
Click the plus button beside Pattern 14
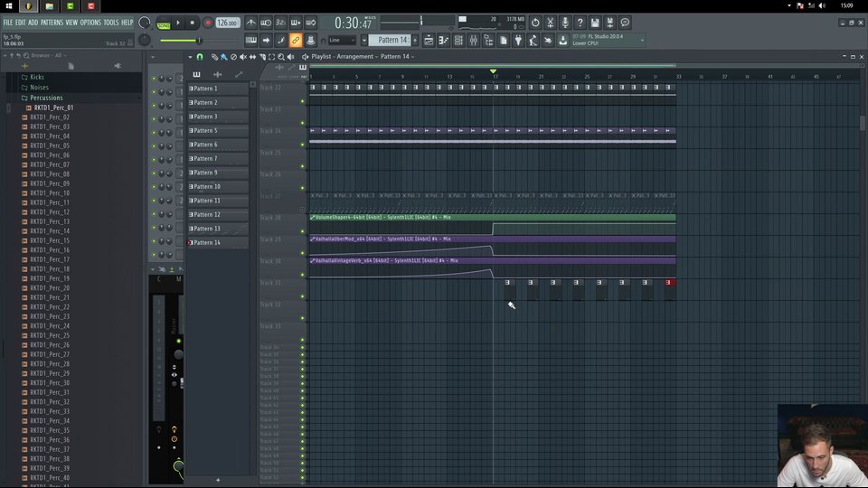pyautogui.click(x=415, y=41)
